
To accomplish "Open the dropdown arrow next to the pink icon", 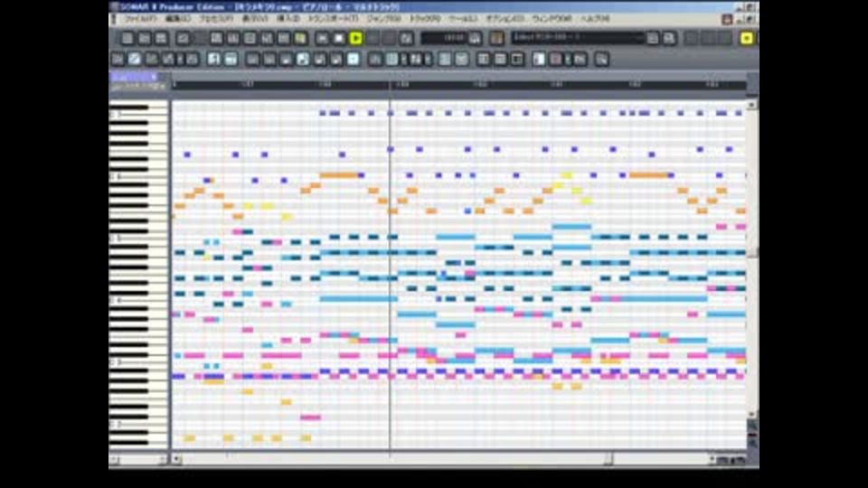I will [568, 60].
